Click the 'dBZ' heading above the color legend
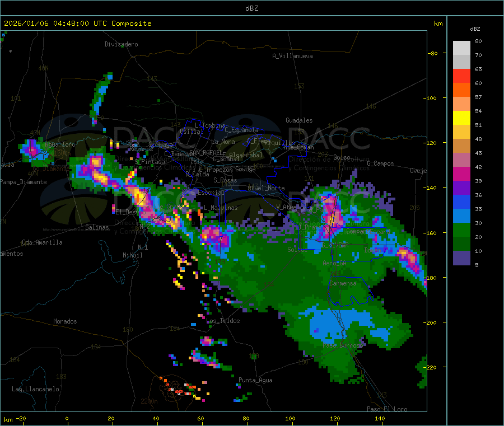The image size is (504, 426). click(x=475, y=29)
